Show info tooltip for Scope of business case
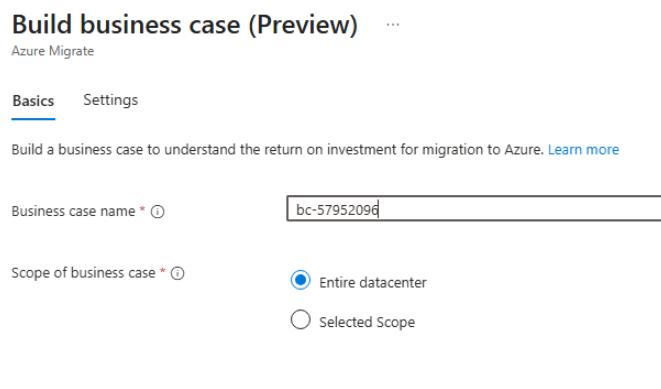The image size is (661, 389). (x=177, y=273)
